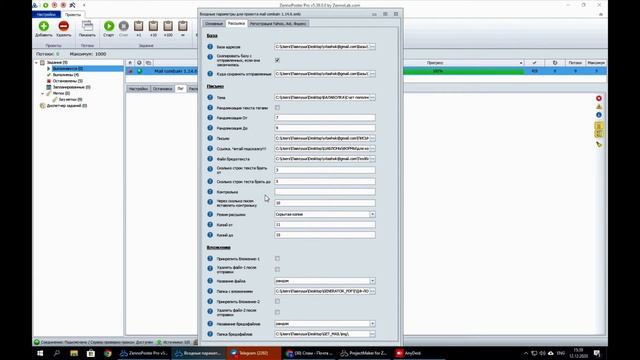Click the yellow warning filter icon in log panel
This screenshot has width=640, height=360.
click(x=599, y=107)
